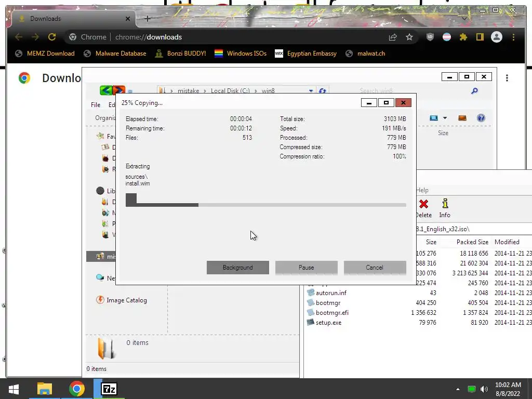532x399 pixels.
Task: Open the Egyptian Embassy bookmark
Action: 305,54
